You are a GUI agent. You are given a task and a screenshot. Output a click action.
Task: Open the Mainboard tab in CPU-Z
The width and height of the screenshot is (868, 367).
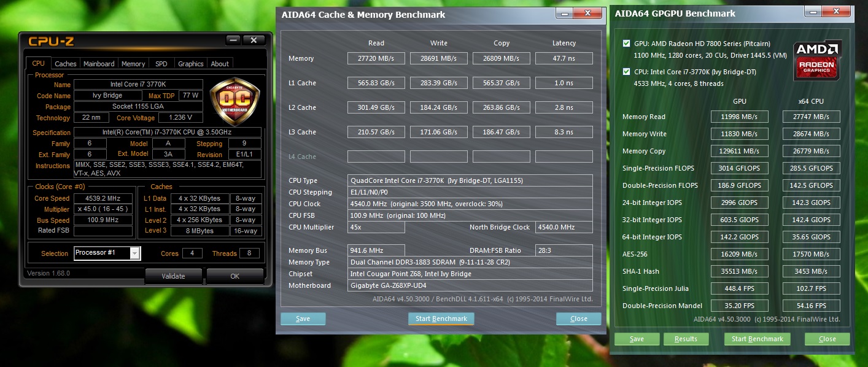coord(99,64)
